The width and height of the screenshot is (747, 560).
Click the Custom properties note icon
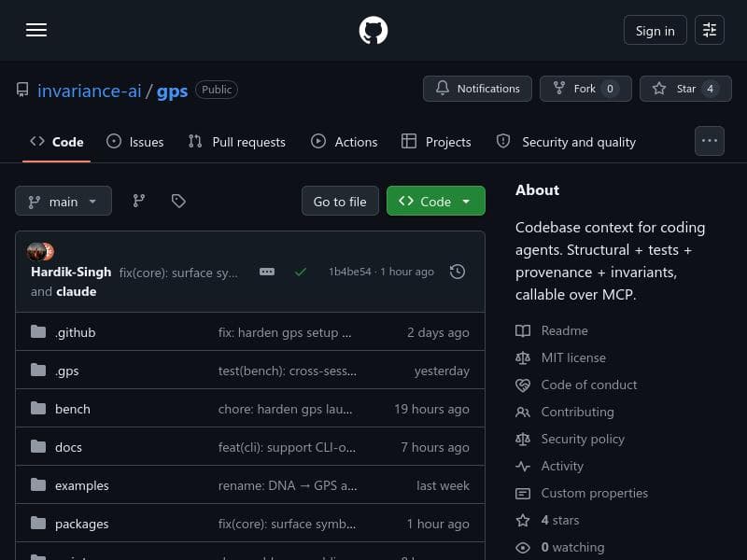(523, 494)
